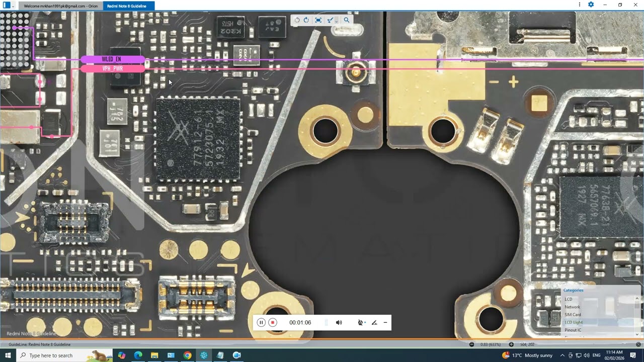Open the screen recorder taskbar app
This screenshot has width=644, height=362.
click(x=237, y=355)
